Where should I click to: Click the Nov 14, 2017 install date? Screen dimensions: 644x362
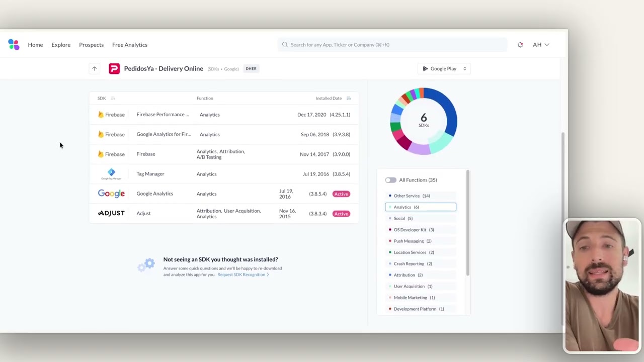click(314, 154)
